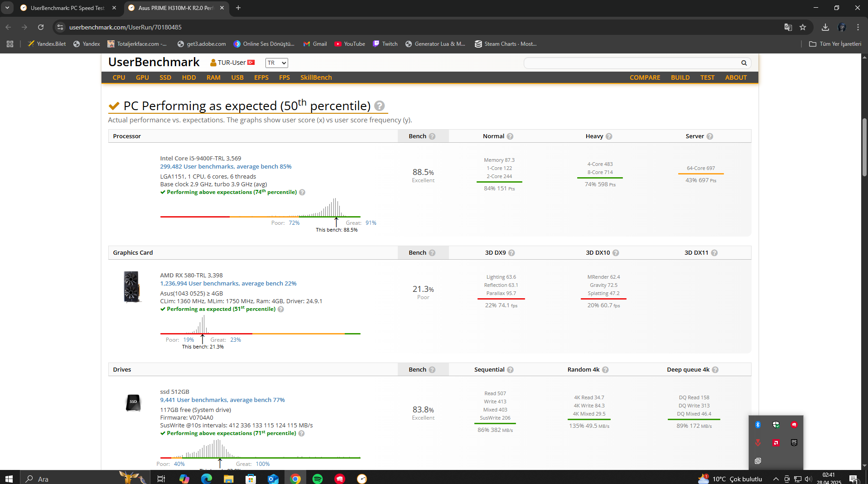Show help for Deep queue 4k
Image resolution: width=868 pixels, height=484 pixels.
715,370
